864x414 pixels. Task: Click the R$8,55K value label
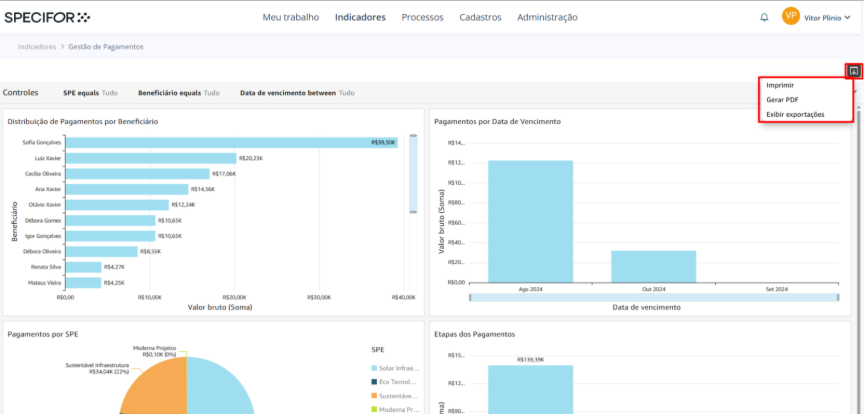150,251
